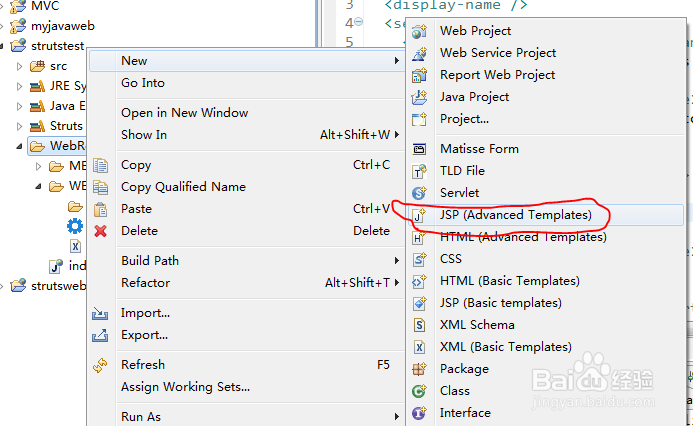This screenshot has width=693, height=426.
Task: Select Web Project from New submenu
Action: pos(546,31)
